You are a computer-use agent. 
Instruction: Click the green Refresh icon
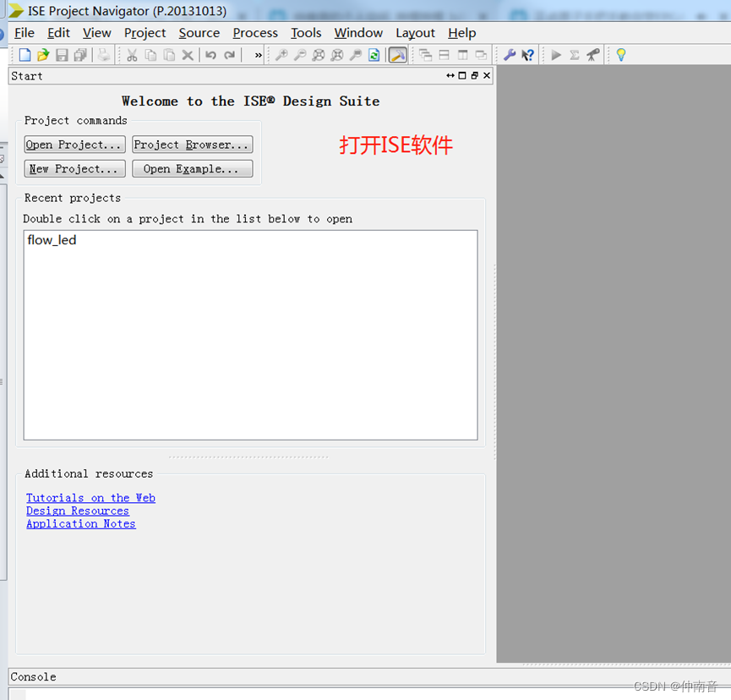coord(374,55)
